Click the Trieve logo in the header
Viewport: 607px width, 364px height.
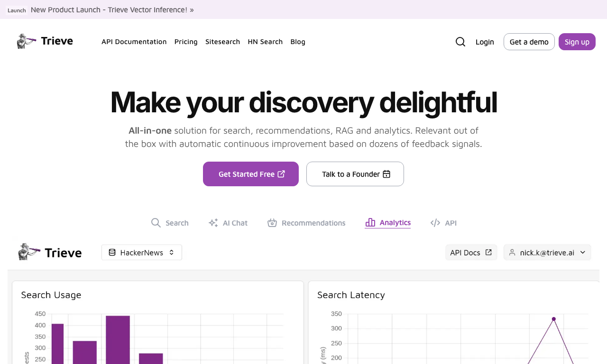[45, 41]
